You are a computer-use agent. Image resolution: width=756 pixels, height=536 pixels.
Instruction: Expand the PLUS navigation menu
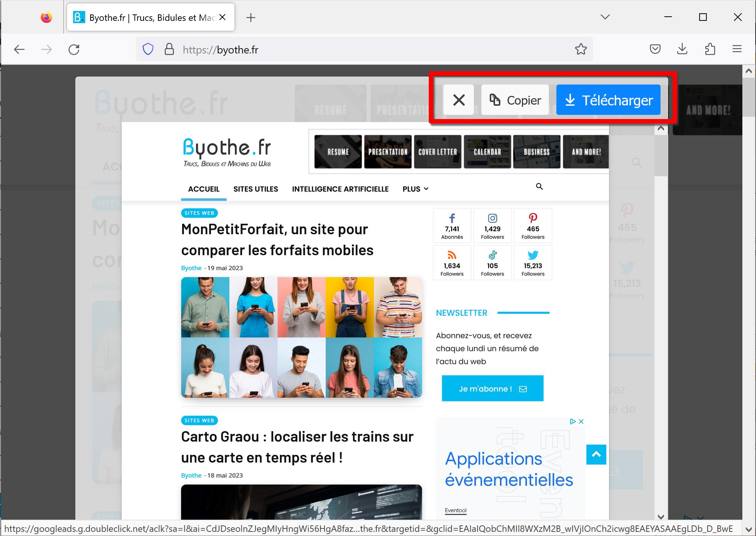coord(415,189)
